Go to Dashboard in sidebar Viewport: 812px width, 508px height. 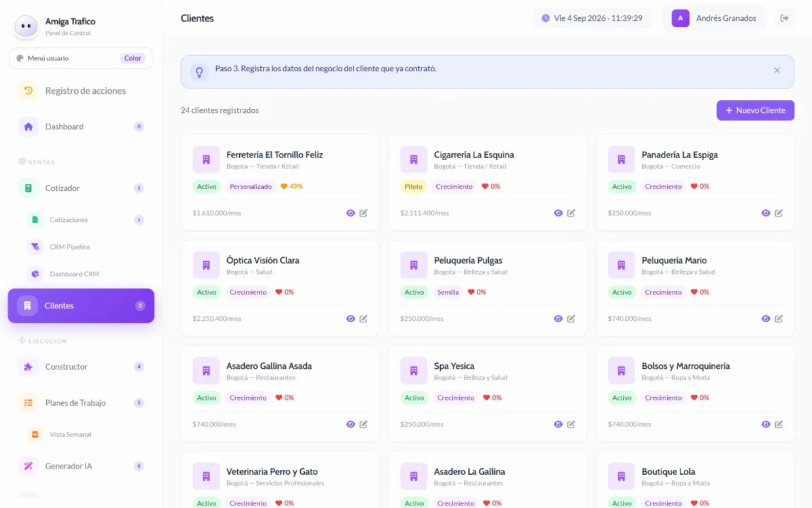(81, 127)
